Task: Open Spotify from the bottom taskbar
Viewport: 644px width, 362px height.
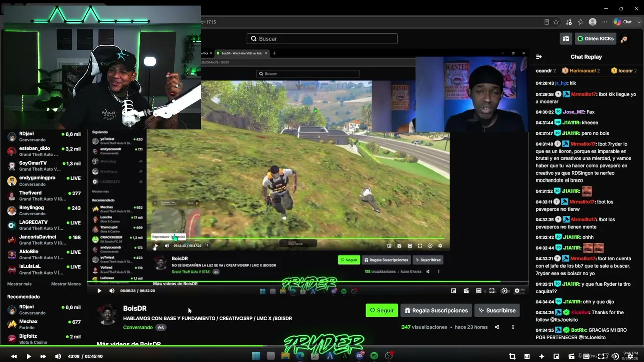Action: click(x=374, y=356)
